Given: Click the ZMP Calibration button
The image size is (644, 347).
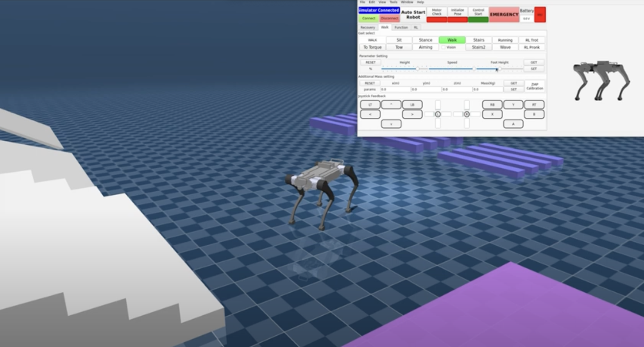Looking at the screenshot, I should click(x=535, y=86).
